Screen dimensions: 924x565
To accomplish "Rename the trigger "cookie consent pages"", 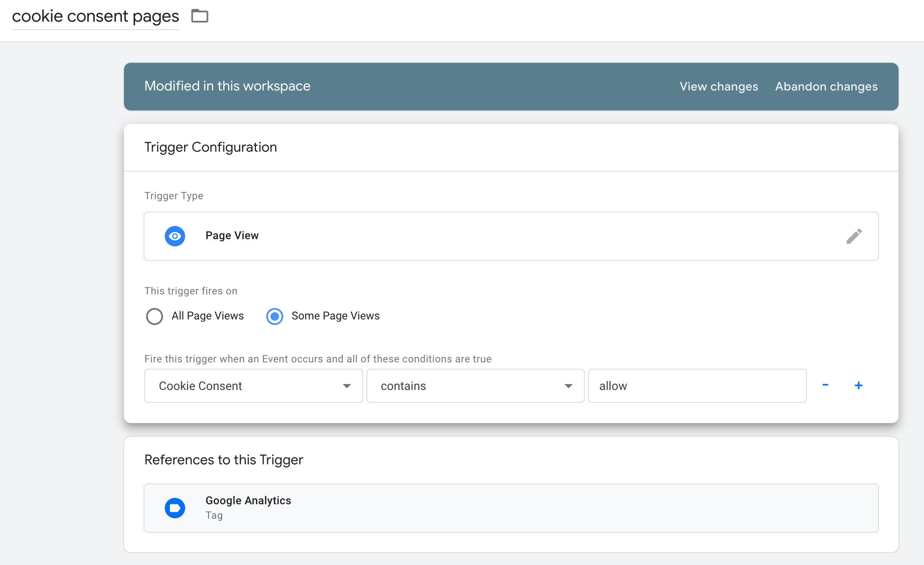I will coord(96,16).
